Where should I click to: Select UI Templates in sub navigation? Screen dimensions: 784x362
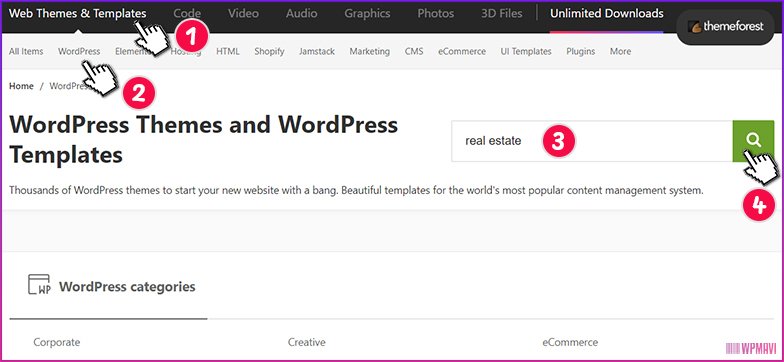coord(526,51)
